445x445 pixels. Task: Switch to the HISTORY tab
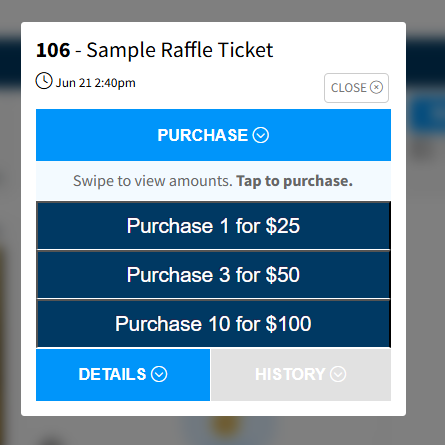tap(301, 375)
